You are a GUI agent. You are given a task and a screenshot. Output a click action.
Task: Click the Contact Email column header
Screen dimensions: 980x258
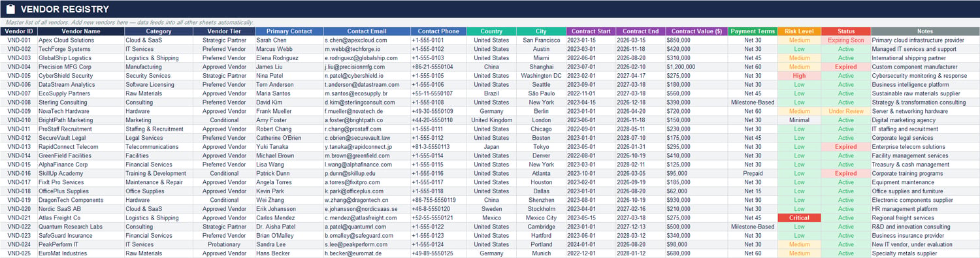point(367,31)
